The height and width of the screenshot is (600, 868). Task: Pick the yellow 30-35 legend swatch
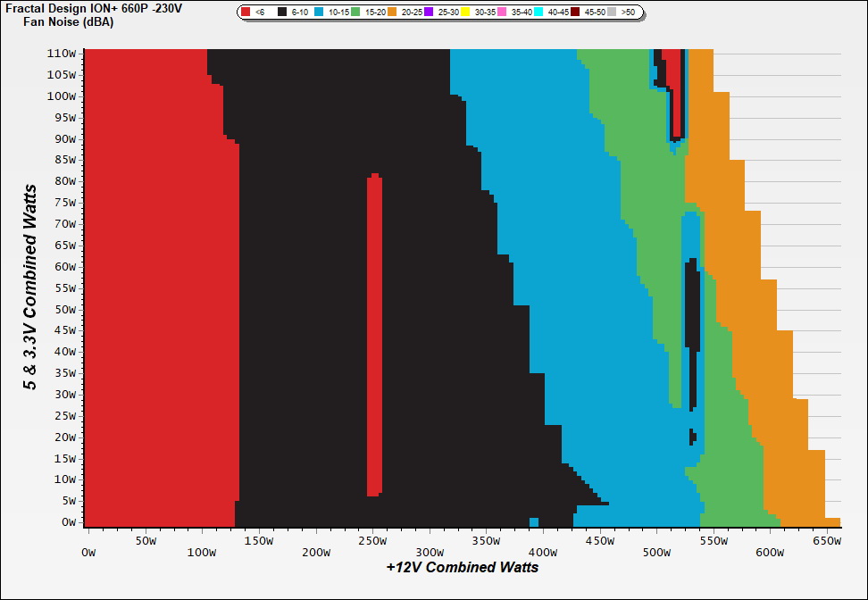pyautogui.click(x=465, y=12)
